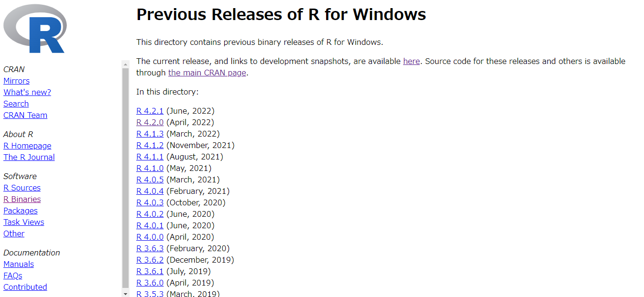This screenshot has width=644, height=297.
Task: Click the 'Previous Releases of R for Windows' heading
Action: [281, 14]
